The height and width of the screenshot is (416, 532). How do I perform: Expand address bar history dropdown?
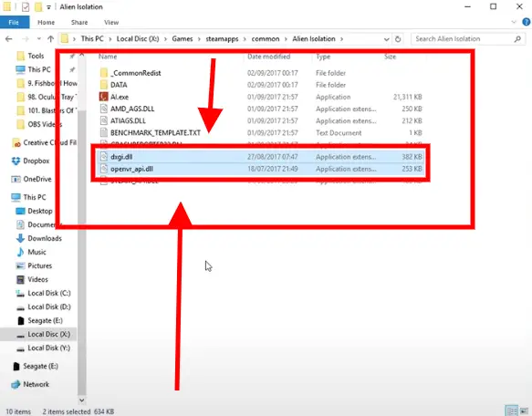coord(386,39)
